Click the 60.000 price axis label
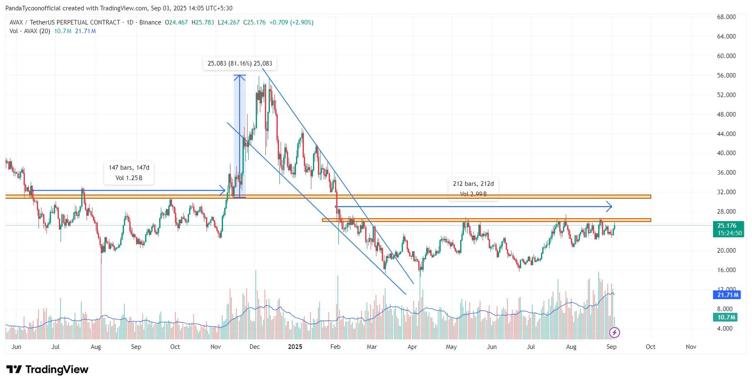Viewport: 752px width, 385px height. click(x=726, y=56)
